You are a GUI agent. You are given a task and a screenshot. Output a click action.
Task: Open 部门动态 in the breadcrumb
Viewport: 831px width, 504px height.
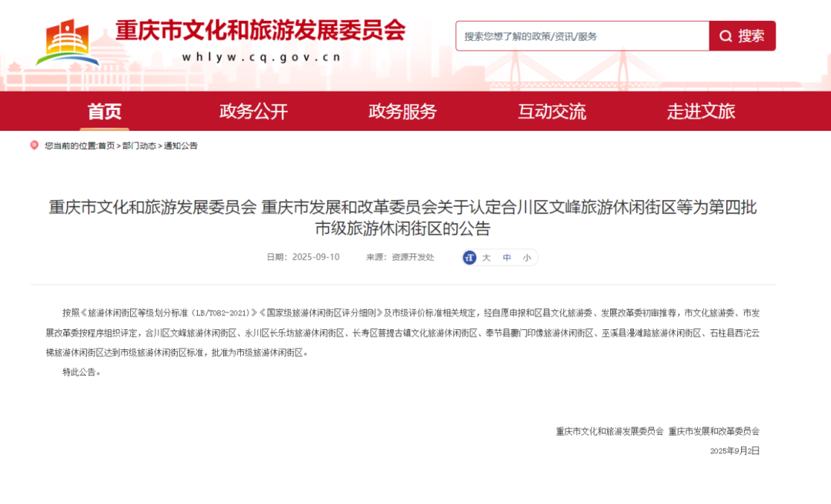click(x=139, y=145)
